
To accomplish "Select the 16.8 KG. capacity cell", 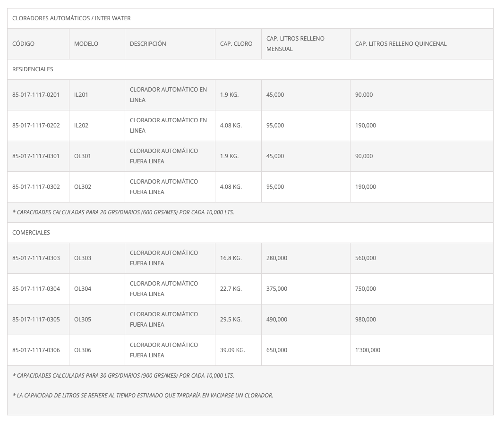I will click(238, 258).
